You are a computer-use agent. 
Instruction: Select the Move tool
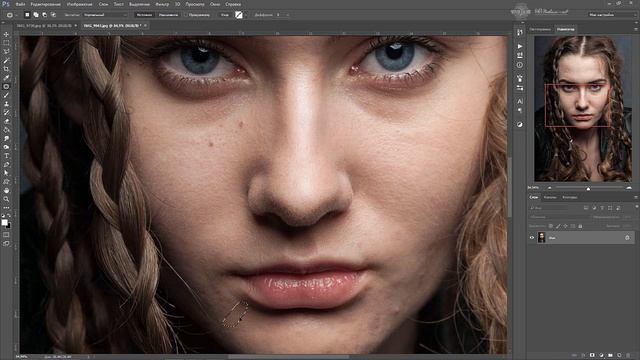click(6, 35)
